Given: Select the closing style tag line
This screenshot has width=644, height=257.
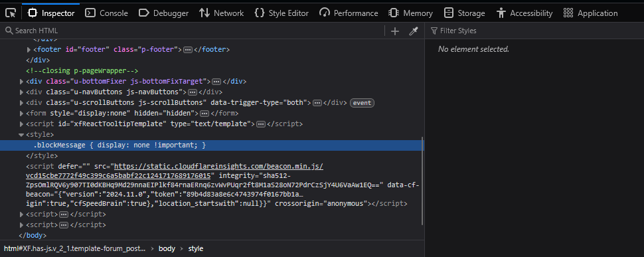Looking at the screenshot, I should (x=42, y=155).
